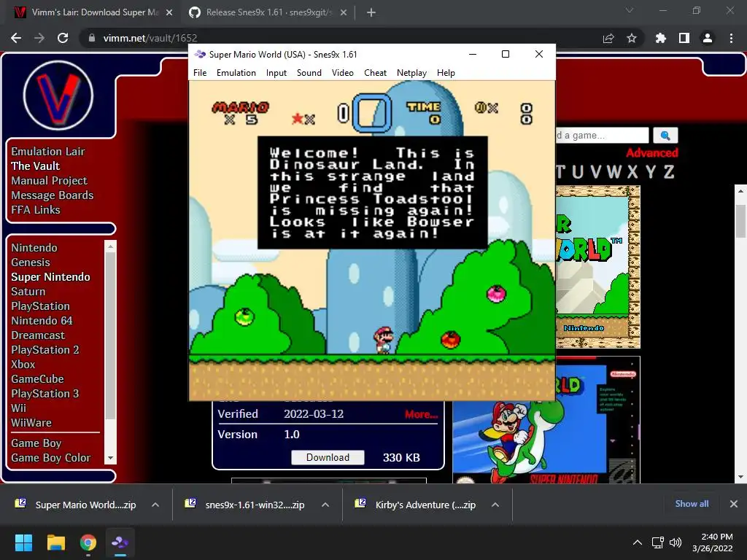Reload the vimm.net page
The image size is (747, 560).
pos(63,38)
